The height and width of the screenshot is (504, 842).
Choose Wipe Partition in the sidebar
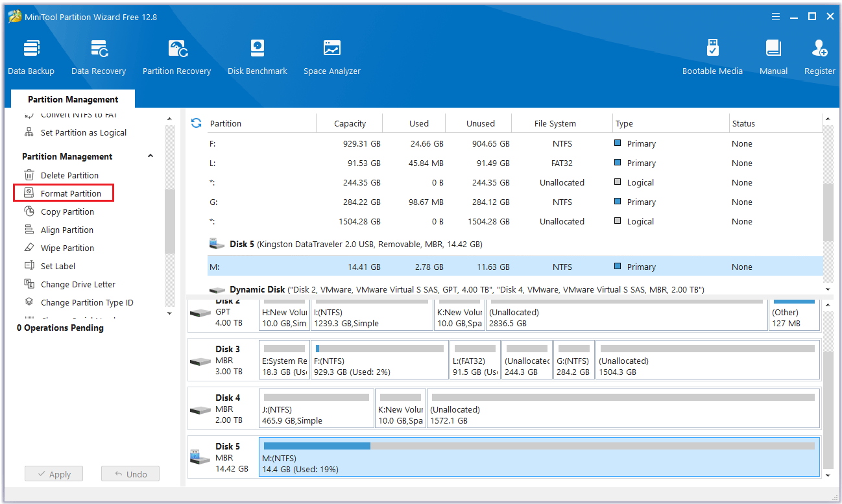pos(67,248)
